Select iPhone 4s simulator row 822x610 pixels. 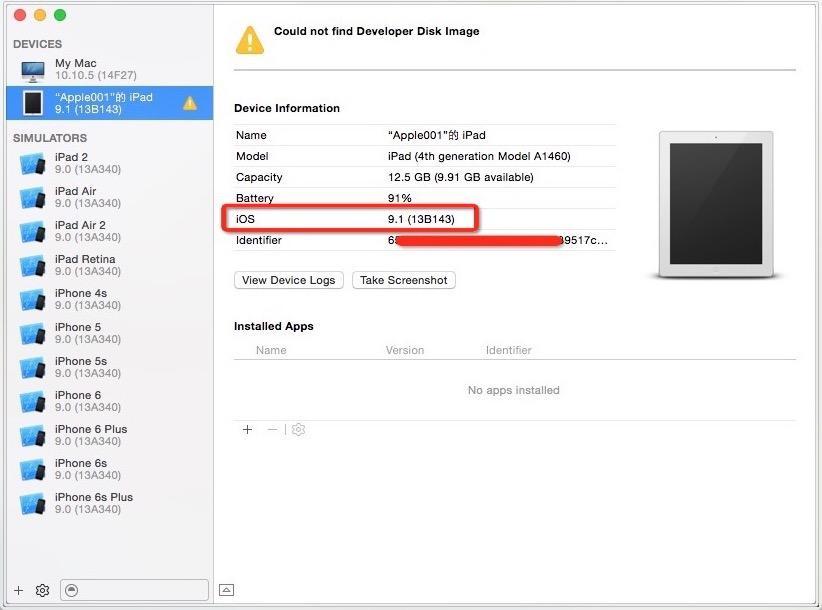point(110,300)
